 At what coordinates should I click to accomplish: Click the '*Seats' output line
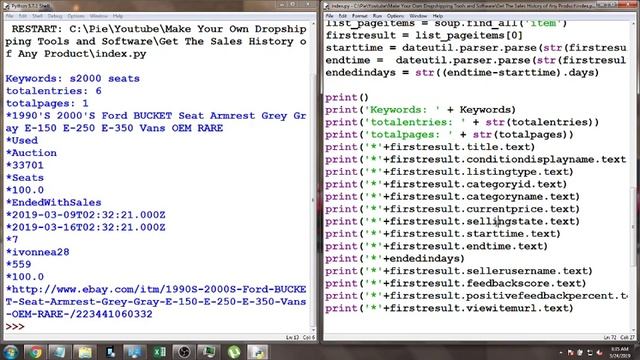(x=24, y=178)
